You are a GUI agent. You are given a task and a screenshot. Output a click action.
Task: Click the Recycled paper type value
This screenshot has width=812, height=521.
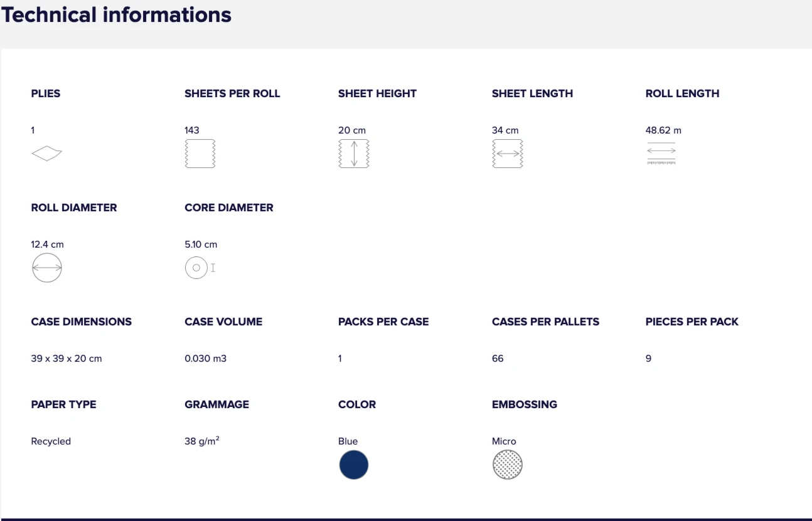[x=51, y=441]
